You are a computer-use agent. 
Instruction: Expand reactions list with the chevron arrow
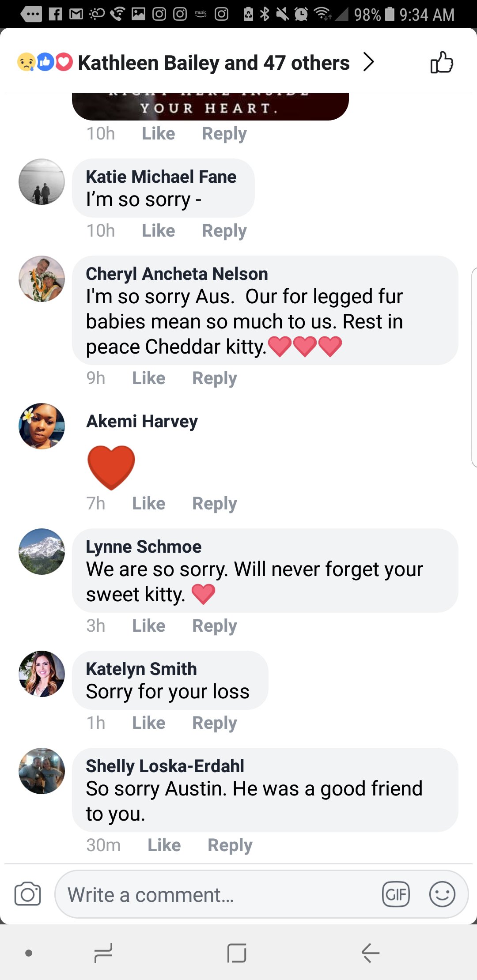coord(368,62)
